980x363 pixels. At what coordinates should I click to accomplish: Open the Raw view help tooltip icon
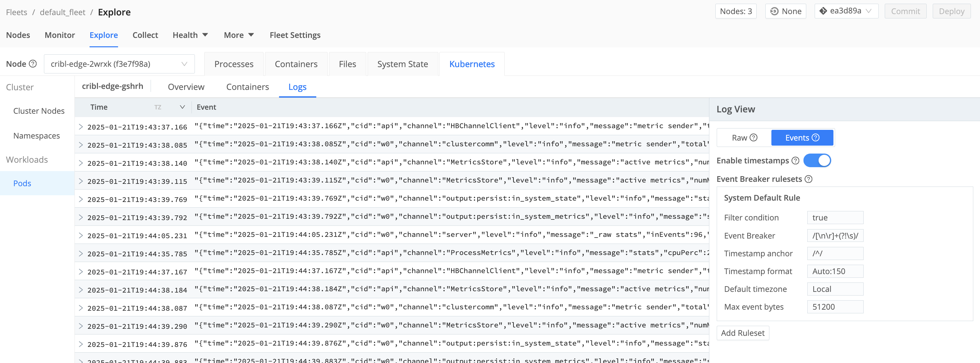[754, 138]
